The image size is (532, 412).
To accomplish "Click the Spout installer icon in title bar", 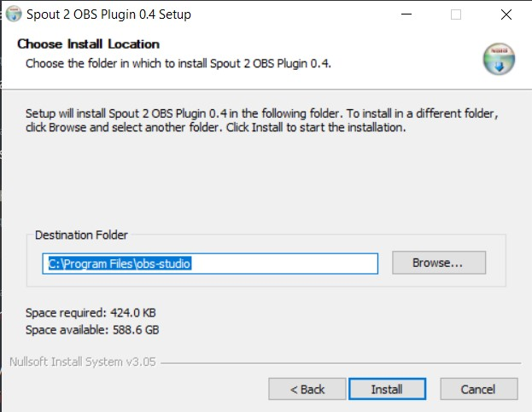I will coord(14,14).
